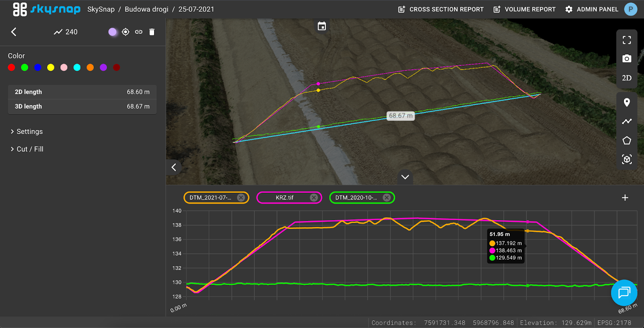Image resolution: width=644 pixels, height=328 pixels.
Task: Collapse the profile chart with down chevron
Action: point(405,177)
